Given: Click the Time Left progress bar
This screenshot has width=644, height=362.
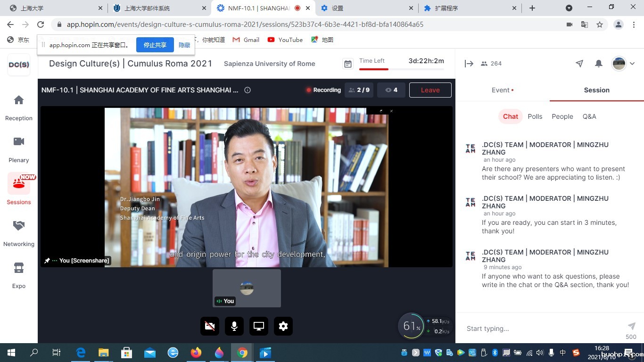Looking at the screenshot, I should (x=401, y=69).
